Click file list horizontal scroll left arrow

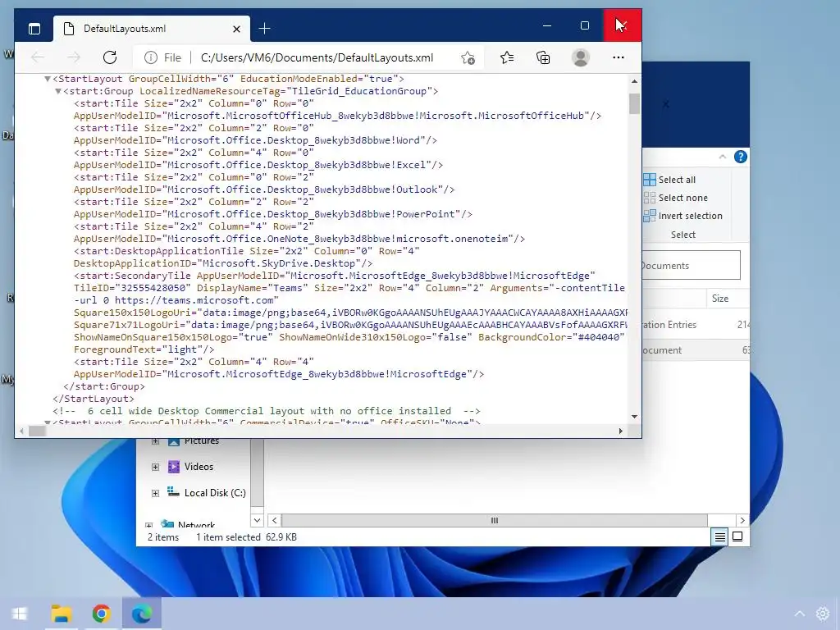(x=274, y=520)
